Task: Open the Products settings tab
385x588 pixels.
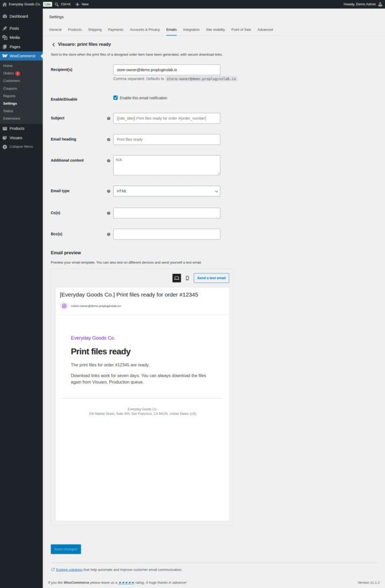Action: coord(75,30)
